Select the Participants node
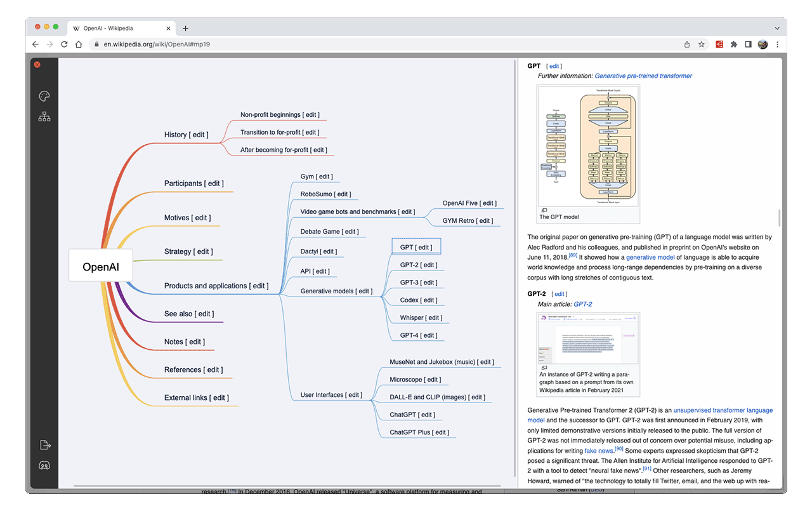The height and width of the screenshot is (527, 812). [x=193, y=183]
